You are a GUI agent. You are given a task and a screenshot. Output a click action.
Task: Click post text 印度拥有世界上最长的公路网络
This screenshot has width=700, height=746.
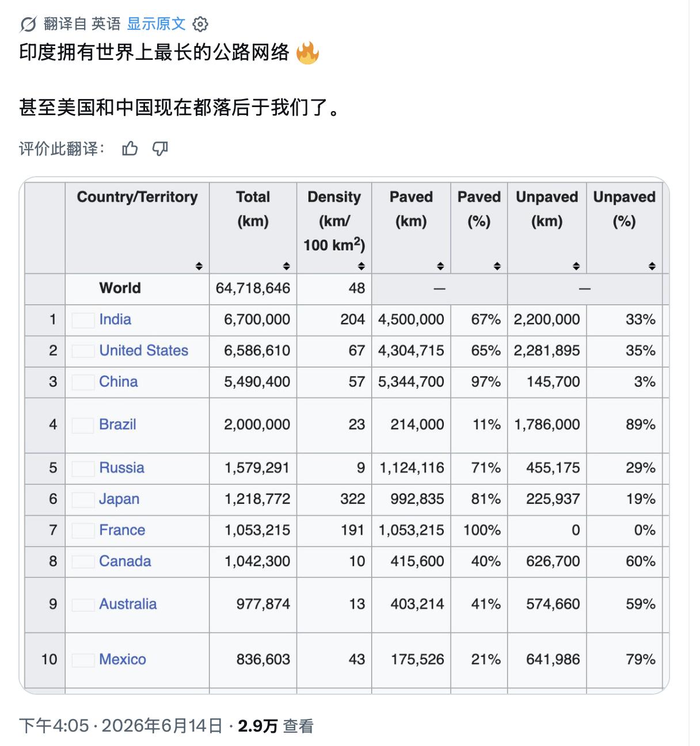154,52
